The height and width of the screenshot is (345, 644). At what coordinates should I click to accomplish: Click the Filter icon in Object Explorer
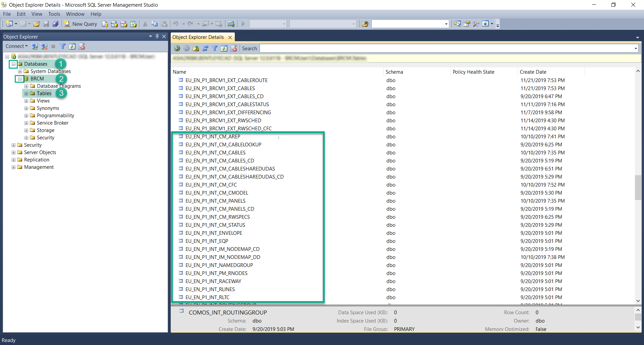pos(63,46)
